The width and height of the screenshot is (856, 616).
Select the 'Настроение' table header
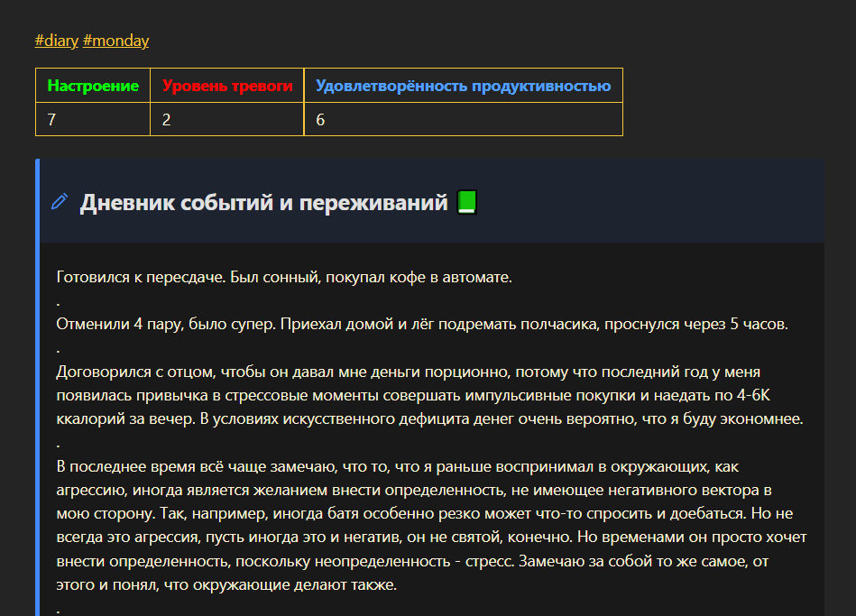(93, 86)
